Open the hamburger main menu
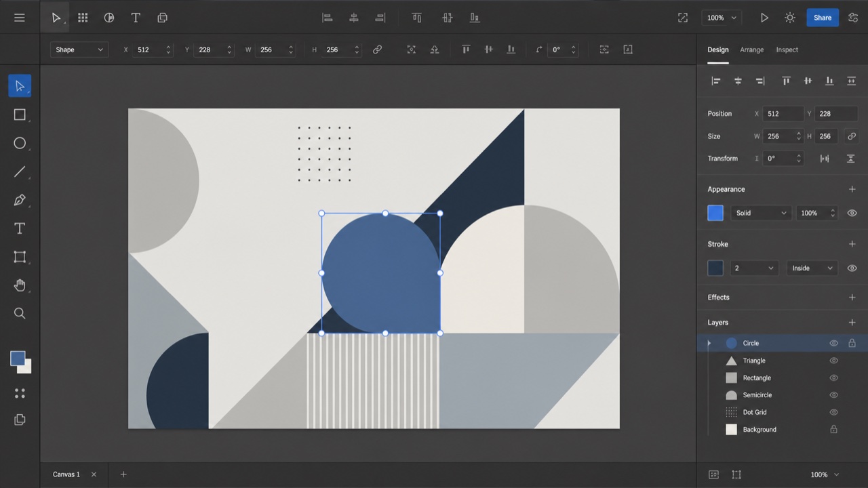This screenshot has height=488, width=868. click(x=20, y=18)
